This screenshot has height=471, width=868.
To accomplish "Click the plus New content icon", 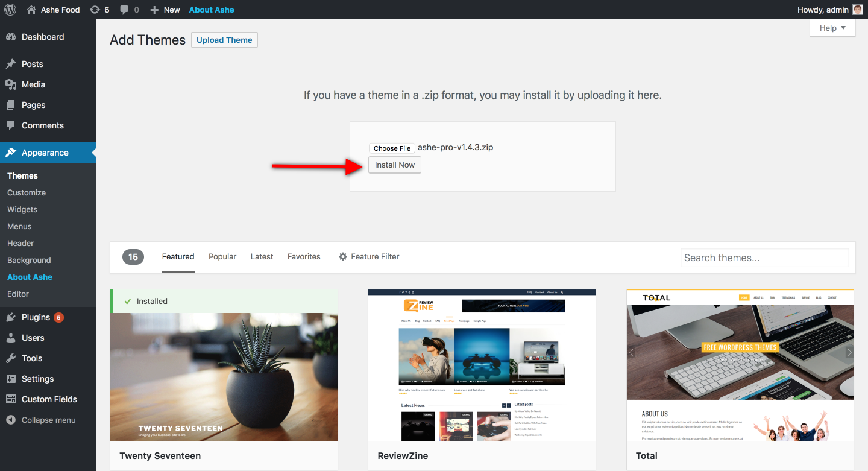I will (x=154, y=10).
